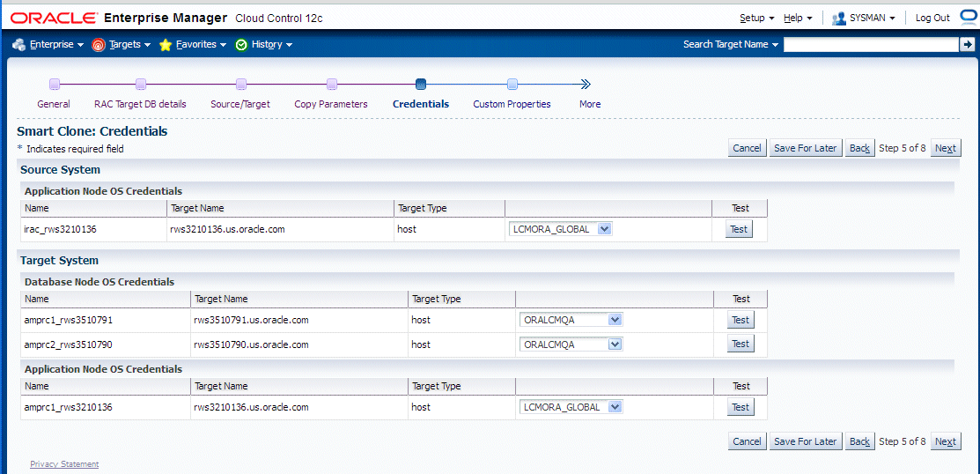
Task: Open the History menu
Action: [x=272, y=44]
